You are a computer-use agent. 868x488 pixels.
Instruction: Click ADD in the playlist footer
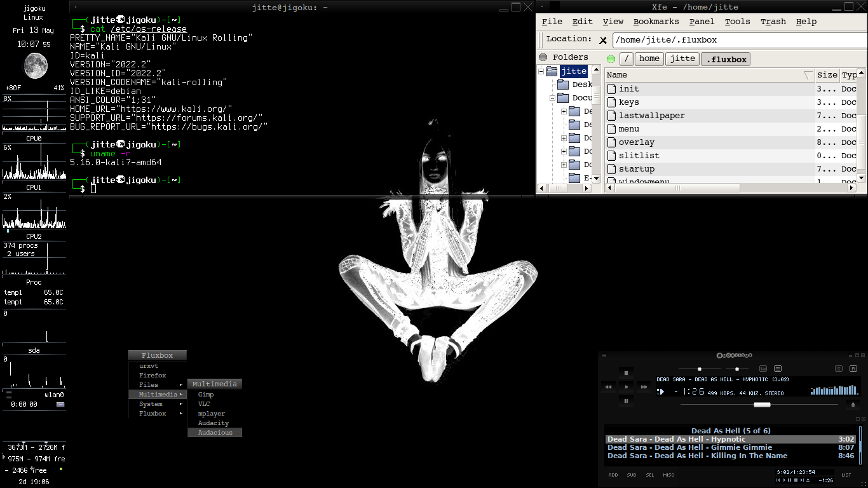[x=613, y=475]
